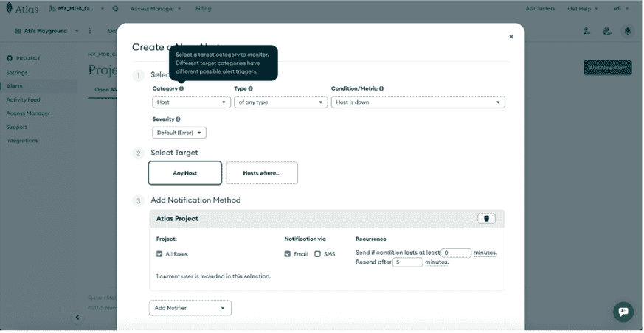Open the Add Notifier dropdown
Image resolution: width=644 pixels, height=333 pixels.
click(x=190, y=308)
